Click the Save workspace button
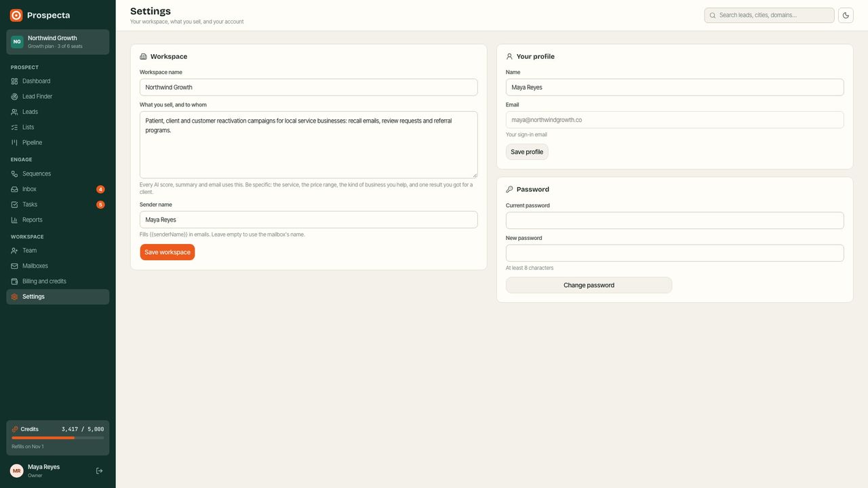This screenshot has height=488, width=868. [x=167, y=252]
